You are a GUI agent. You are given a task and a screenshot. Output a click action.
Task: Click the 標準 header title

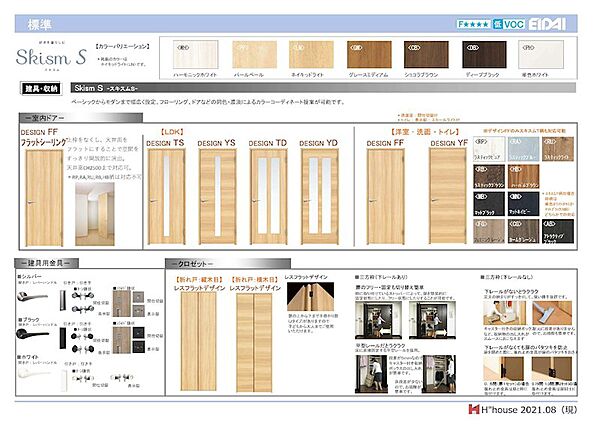pyautogui.click(x=39, y=24)
